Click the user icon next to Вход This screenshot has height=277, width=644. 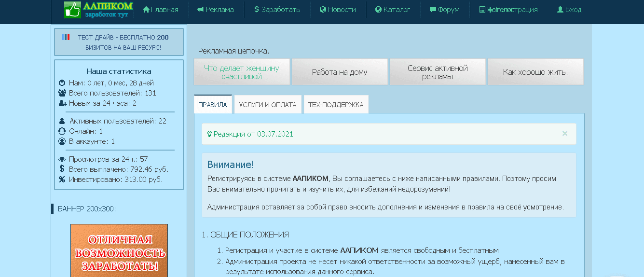(560, 10)
